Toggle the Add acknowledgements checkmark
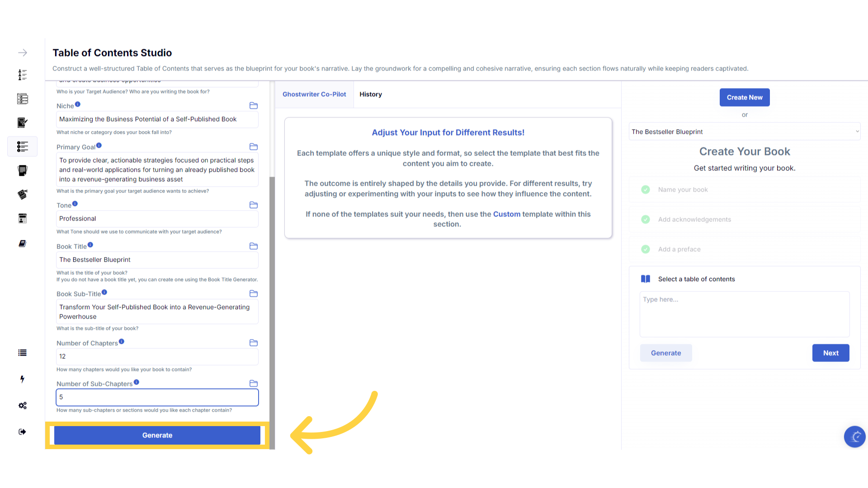The width and height of the screenshot is (868, 488). click(x=646, y=220)
